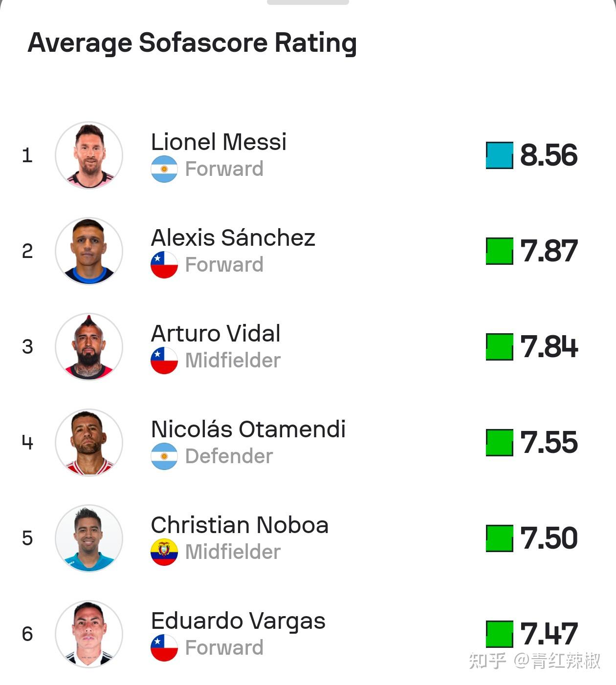The width and height of the screenshot is (616, 685).
Task: Open Lionel Messi's player photo
Action: (89, 155)
